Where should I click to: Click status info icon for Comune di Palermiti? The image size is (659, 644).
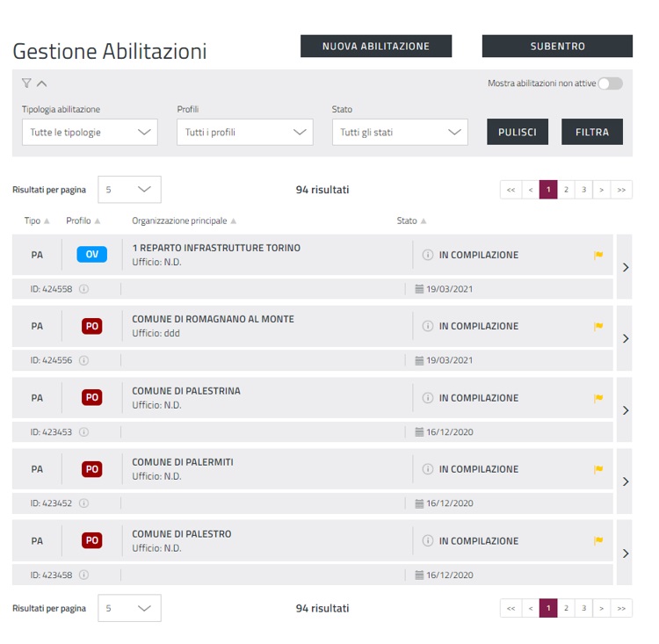(428, 469)
